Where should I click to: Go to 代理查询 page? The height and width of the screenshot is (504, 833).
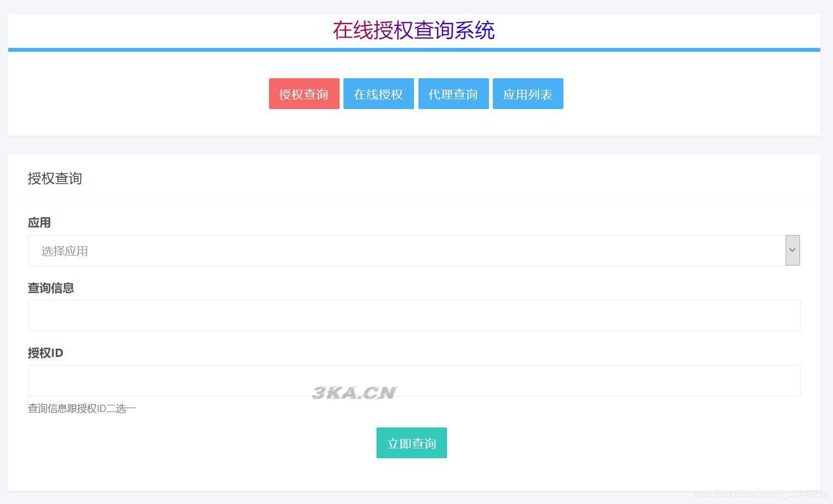coord(453,94)
